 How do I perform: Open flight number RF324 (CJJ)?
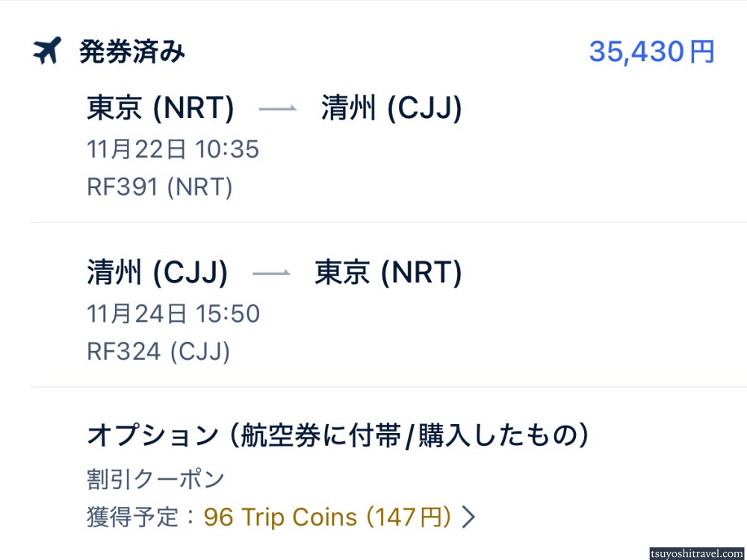158,351
